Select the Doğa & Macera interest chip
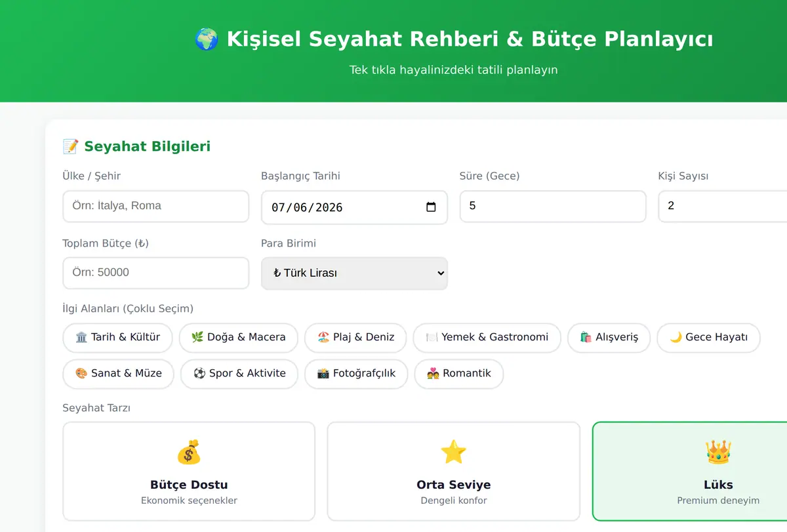The width and height of the screenshot is (787, 532). (x=239, y=338)
